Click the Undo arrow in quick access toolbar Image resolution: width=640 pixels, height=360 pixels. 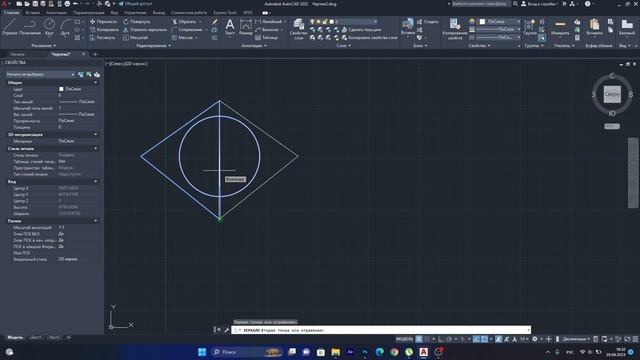[76, 4]
